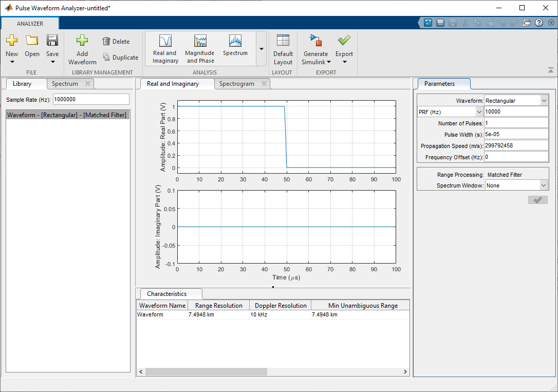Show the Real and Imaginary plot

(165, 48)
